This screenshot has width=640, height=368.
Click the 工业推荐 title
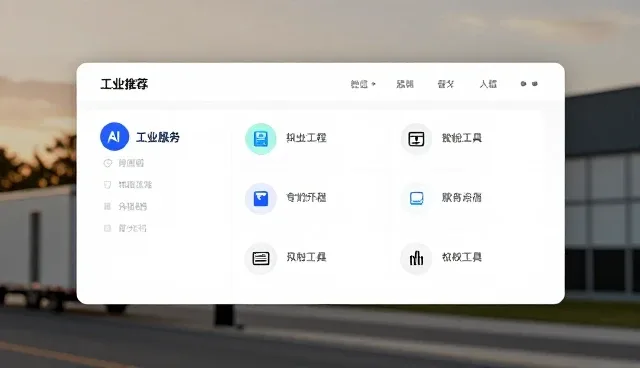(124, 84)
